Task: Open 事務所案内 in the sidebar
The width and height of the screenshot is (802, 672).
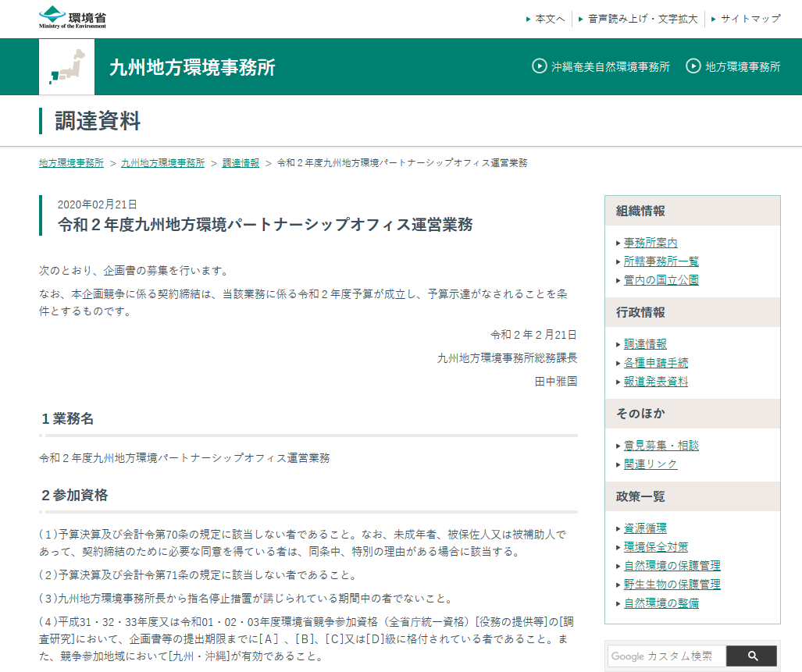Action: pyautogui.click(x=651, y=243)
